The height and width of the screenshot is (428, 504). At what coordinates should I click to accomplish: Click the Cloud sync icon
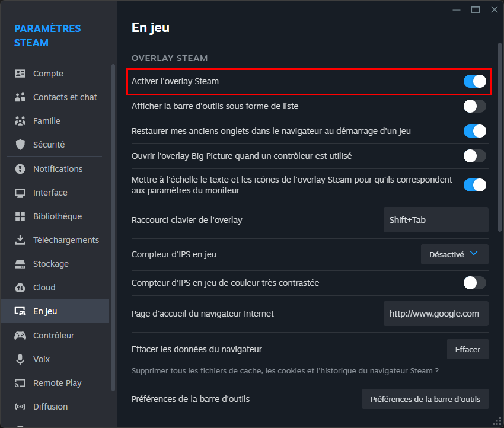pyautogui.click(x=20, y=288)
